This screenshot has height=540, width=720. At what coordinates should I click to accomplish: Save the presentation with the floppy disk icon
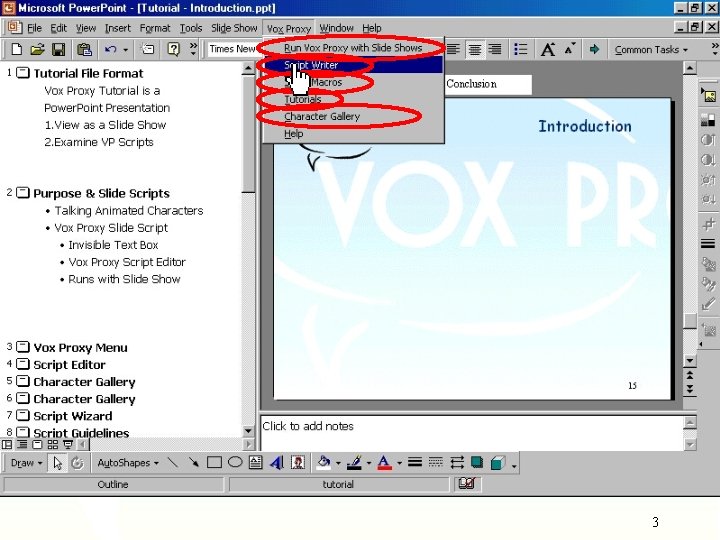pyautogui.click(x=58, y=49)
